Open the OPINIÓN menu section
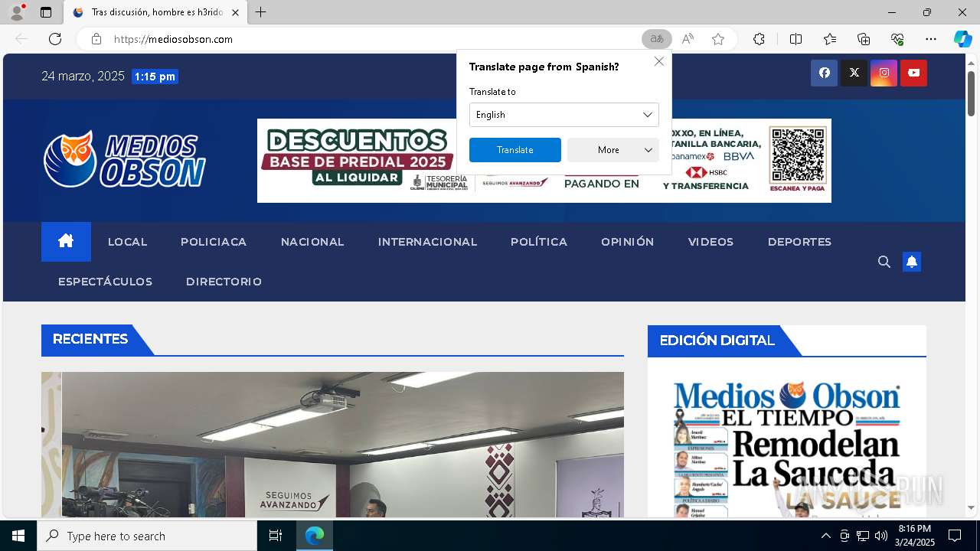 pyautogui.click(x=628, y=242)
